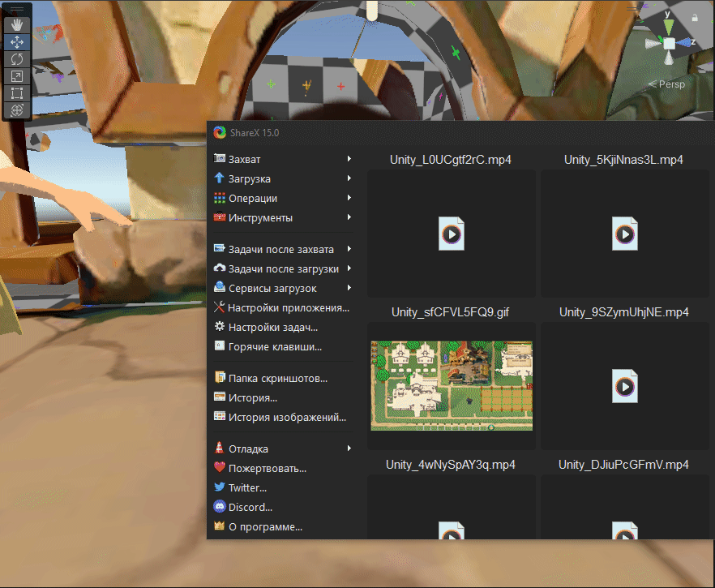Click the Пожертвовать heart icon

(x=220, y=467)
